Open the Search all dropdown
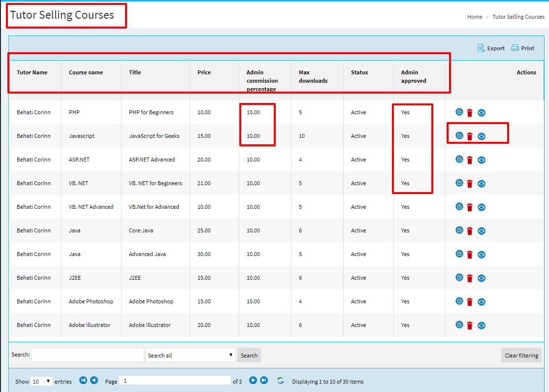The width and height of the screenshot is (549, 392). [x=191, y=355]
